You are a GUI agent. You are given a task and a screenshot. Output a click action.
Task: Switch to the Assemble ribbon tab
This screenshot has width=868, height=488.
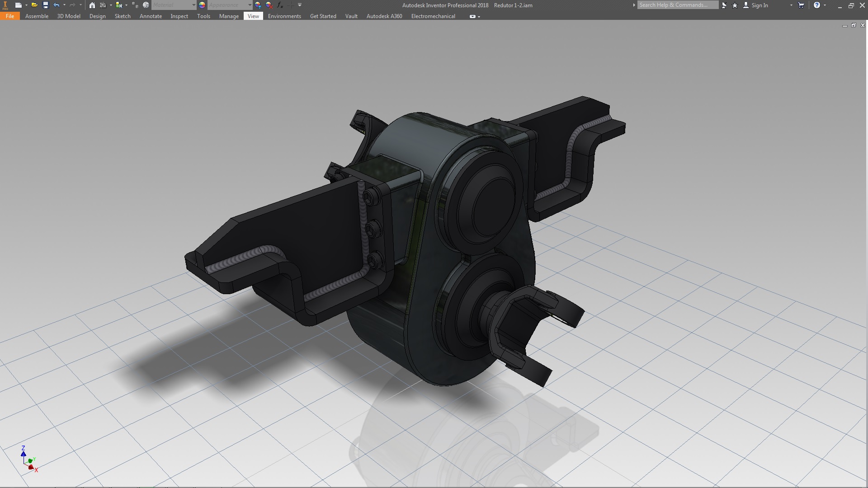37,16
